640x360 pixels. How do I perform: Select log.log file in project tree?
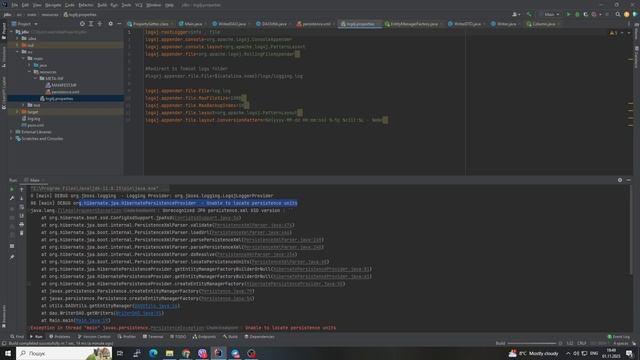click(x=31, y=119)
